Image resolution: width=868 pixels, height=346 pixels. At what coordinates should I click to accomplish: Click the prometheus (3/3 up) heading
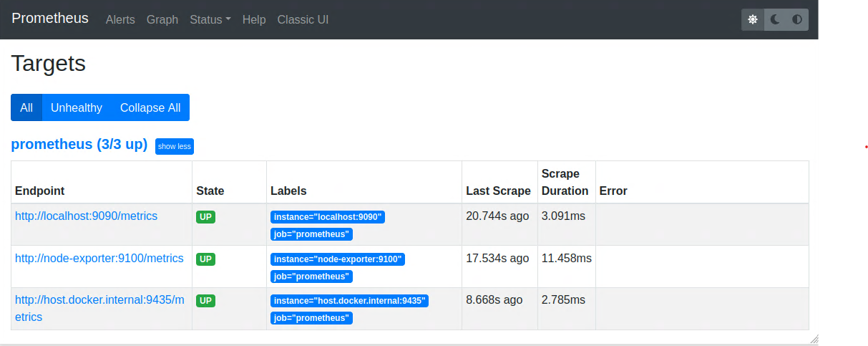(x=79, y=145)
